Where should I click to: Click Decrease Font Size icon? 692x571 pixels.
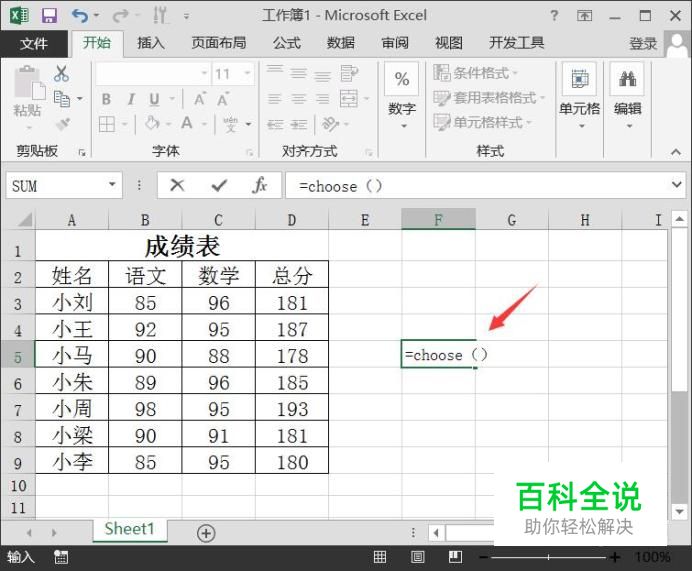tap(222, 99)
